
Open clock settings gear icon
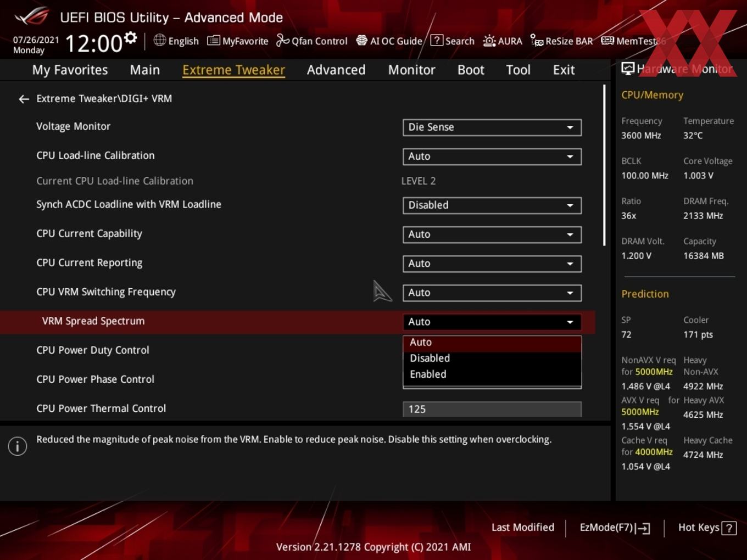point(131,38)
